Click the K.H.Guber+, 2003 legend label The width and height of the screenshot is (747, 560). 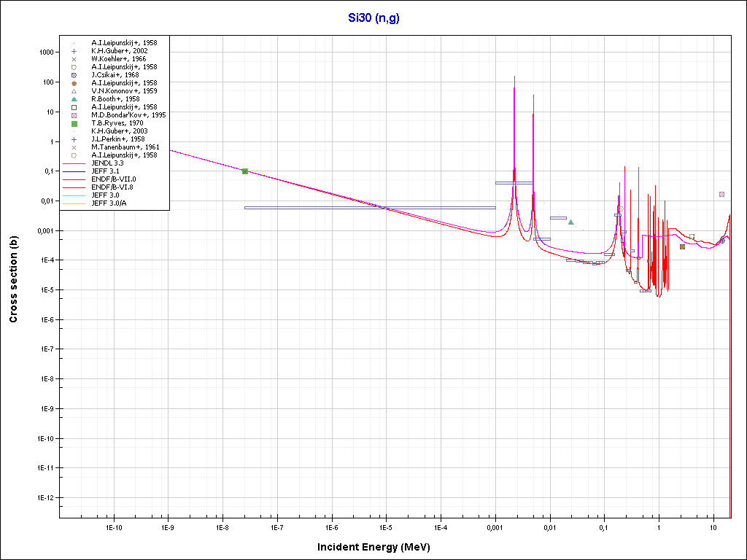click(x=120, y=131)
